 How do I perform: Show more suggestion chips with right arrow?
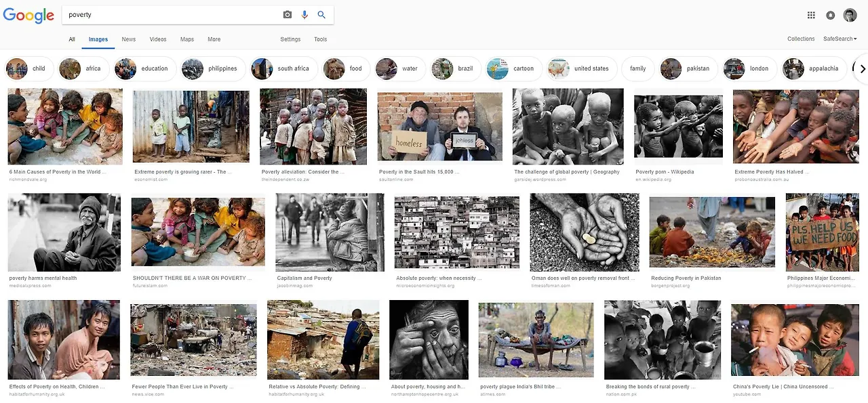pyautogui.click(x=863, y=68)
